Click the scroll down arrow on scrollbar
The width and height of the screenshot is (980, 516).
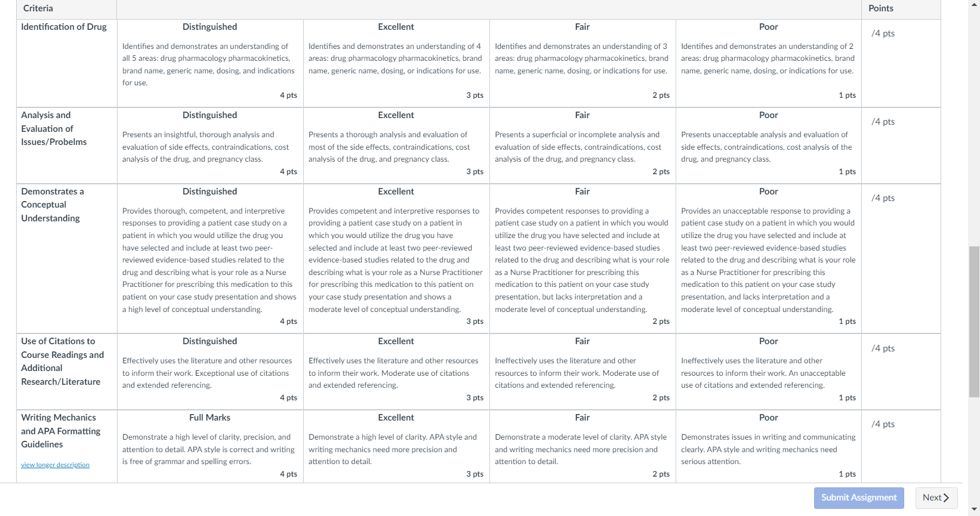(974, 510)
